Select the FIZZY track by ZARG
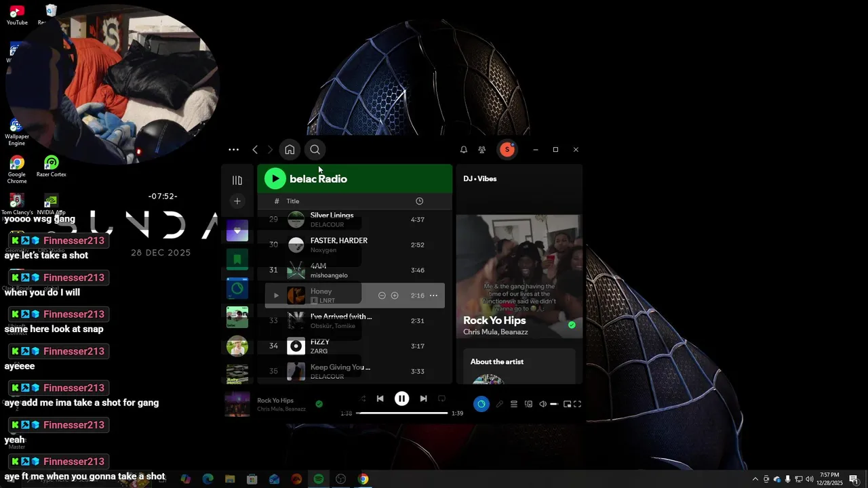 point(355,346)
